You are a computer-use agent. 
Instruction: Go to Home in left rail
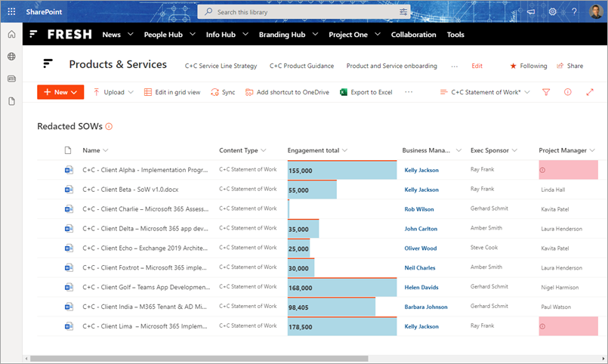pos(11,34)
